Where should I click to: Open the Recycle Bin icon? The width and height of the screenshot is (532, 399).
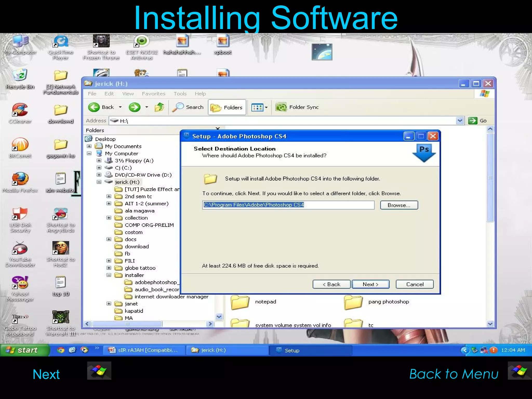(x=20, y=79)
